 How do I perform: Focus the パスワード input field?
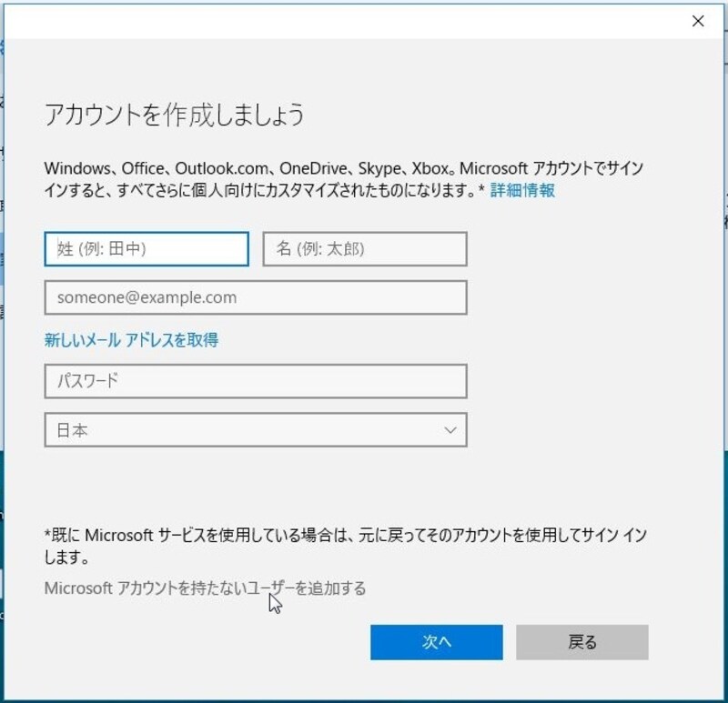tap(256, 381)
